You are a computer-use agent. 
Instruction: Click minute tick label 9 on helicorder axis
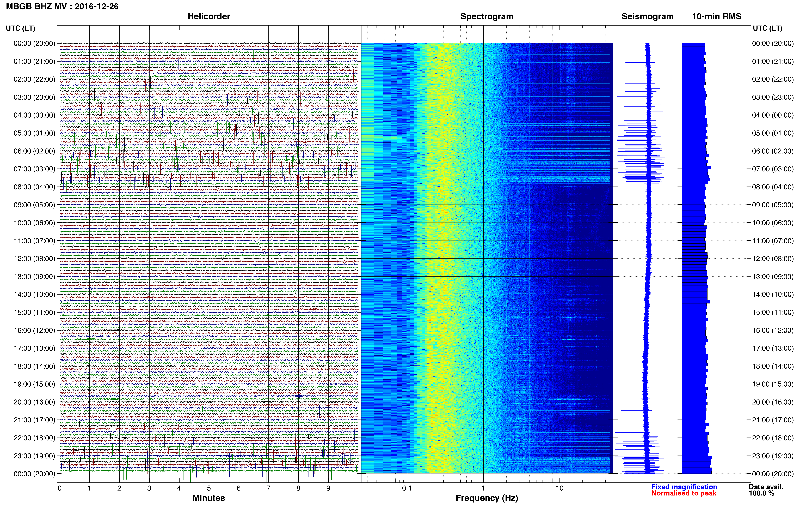pyautogui.click(x=328, y=488)
